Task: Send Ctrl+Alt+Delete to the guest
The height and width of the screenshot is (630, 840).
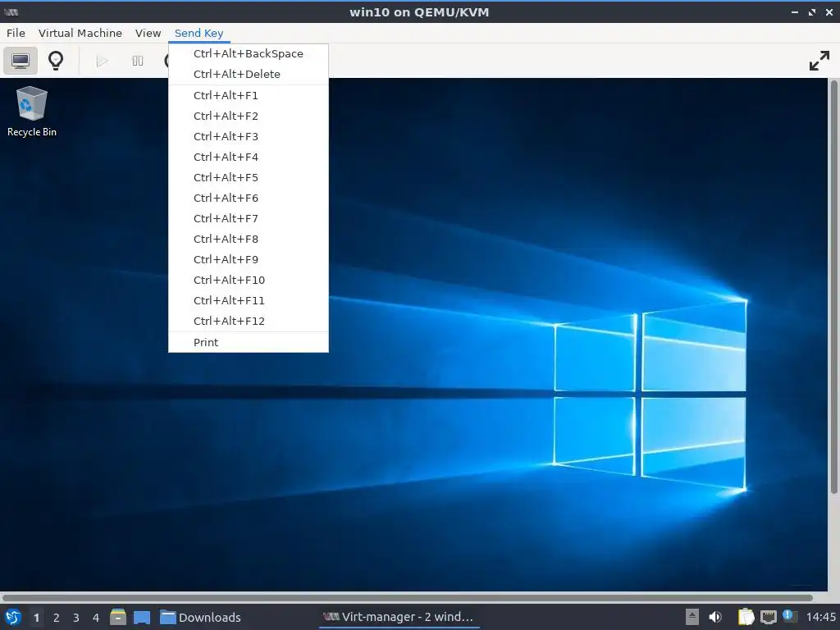Action: pos(248,74)
